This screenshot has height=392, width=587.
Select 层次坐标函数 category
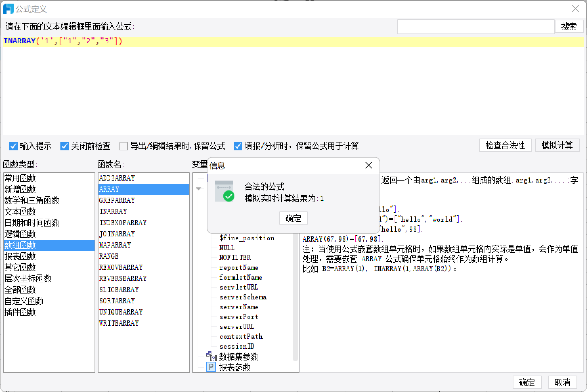(49, 279)
